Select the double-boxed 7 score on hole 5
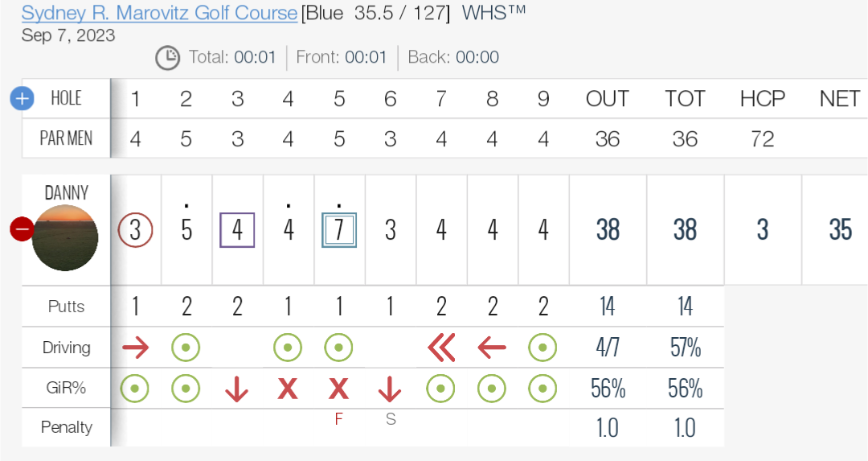Image resolution: width=868 pixels, height=461 pixels. click(339, 229)
